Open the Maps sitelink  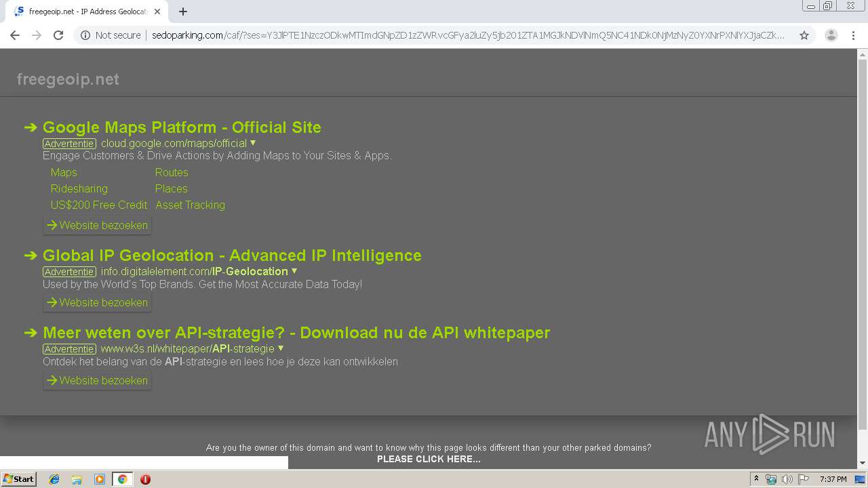tap(64, 173)
